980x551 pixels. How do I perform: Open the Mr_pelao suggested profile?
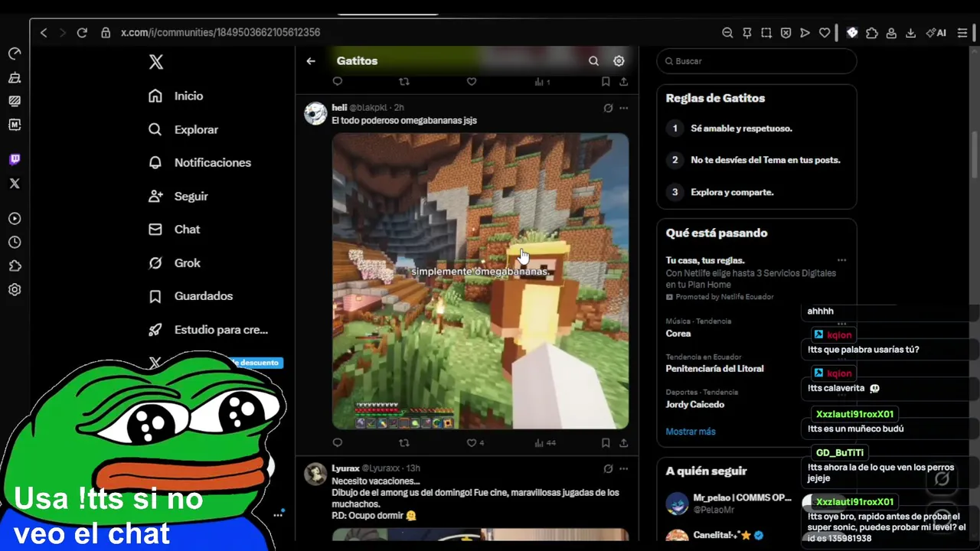click(742, 497)
